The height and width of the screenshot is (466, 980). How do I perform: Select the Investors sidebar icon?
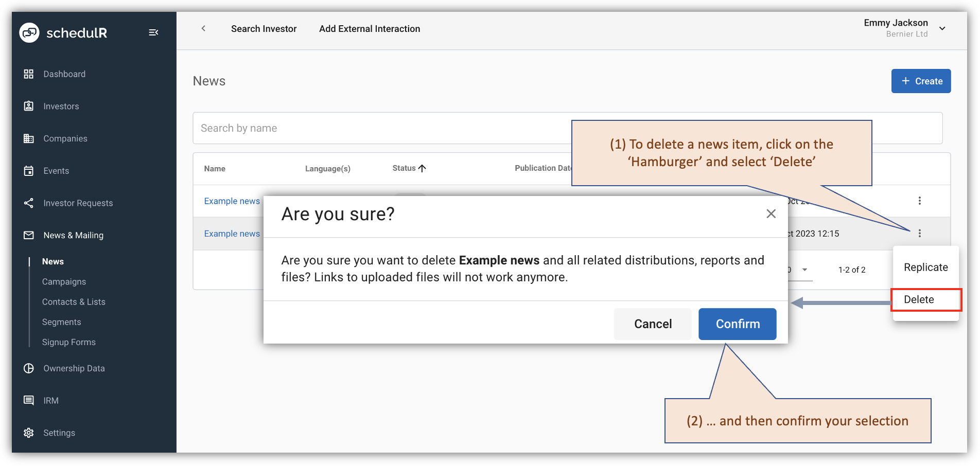pos(29,106)
